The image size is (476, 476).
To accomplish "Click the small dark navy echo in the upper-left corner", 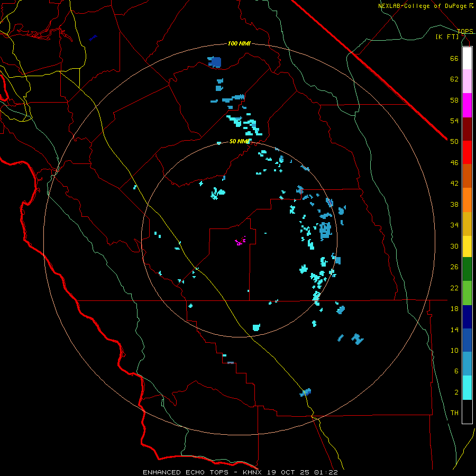I will (93, 38).
